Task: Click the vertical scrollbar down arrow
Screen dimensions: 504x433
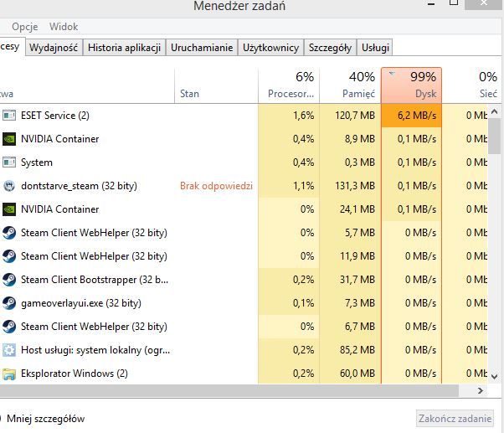Action: point(494,376)
